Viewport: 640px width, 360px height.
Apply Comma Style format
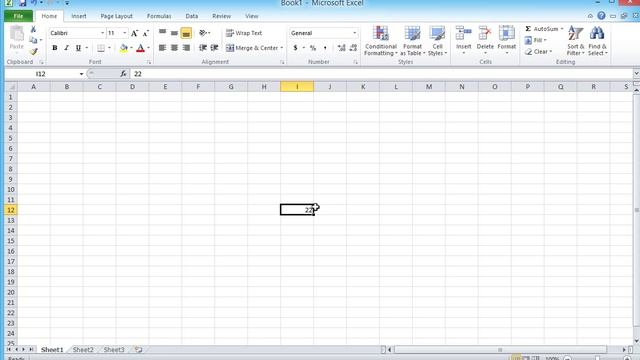tap(325, 48)
